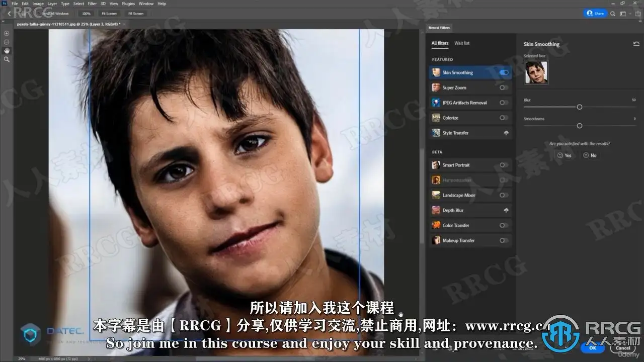
Task: Click the Landscape Mixer filter icon
Action: (x=436, y=195)
